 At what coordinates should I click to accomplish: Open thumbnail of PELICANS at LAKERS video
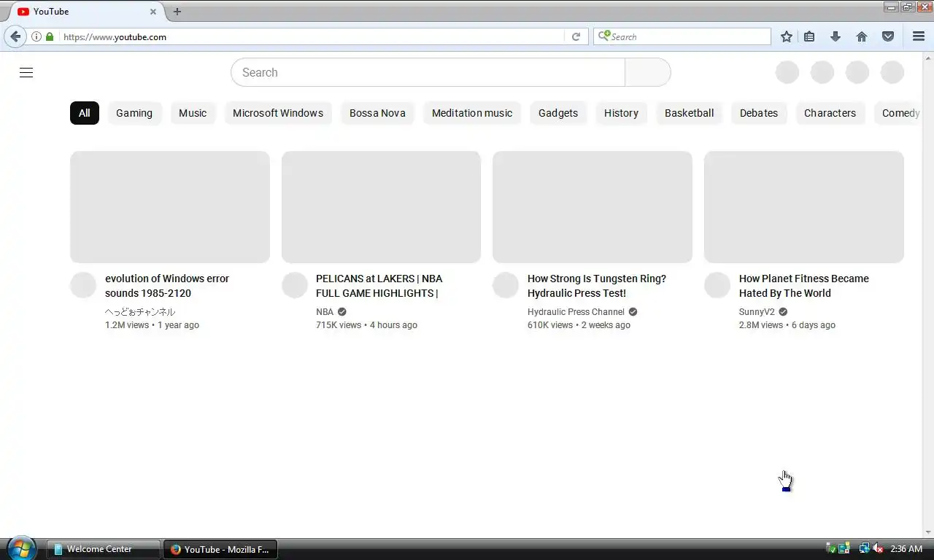(x=381, y=207)
